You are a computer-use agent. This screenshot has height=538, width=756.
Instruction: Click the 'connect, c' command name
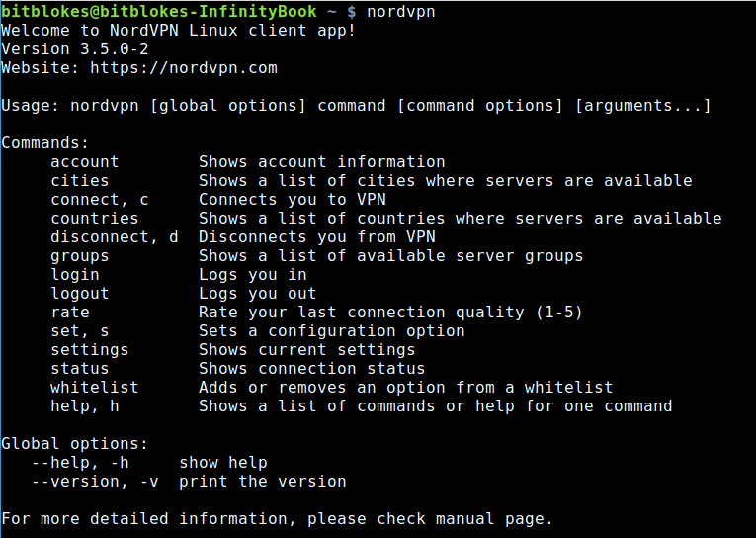100,200
